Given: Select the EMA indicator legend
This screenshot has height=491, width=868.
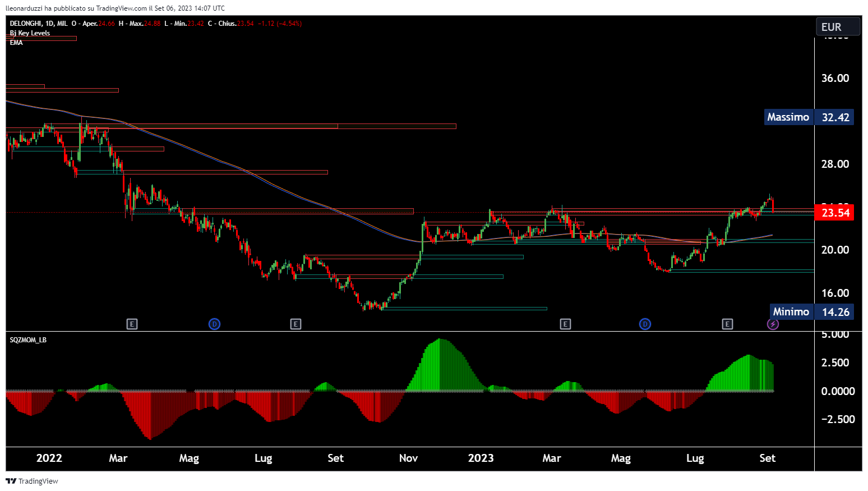Looking at the screenshot, I should [16, 43].
